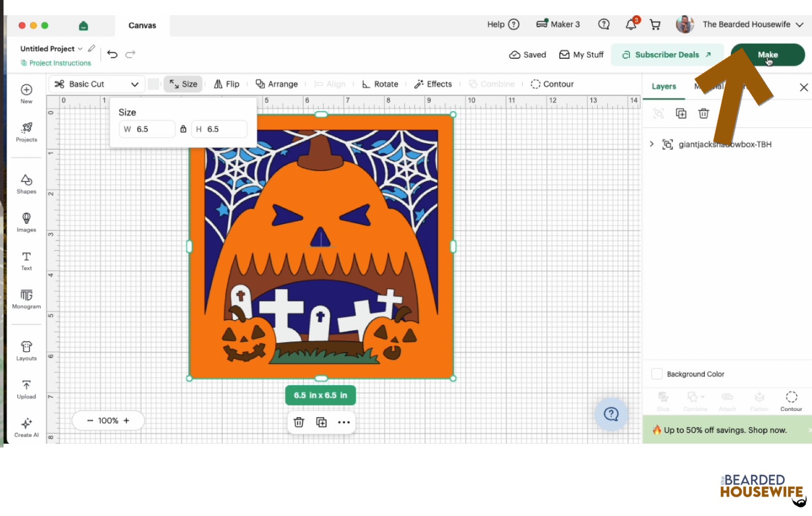Close the Layers side panel

[804, 87]
